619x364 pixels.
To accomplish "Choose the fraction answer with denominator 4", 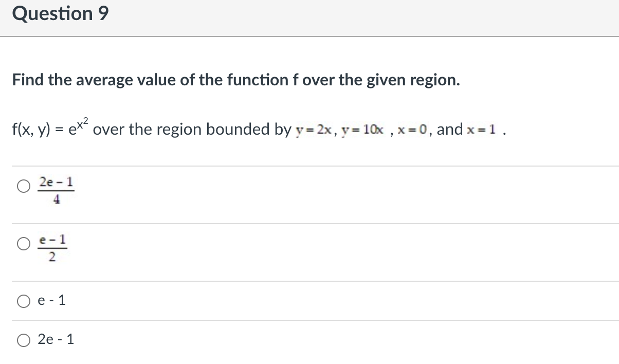I will point(55,189).
